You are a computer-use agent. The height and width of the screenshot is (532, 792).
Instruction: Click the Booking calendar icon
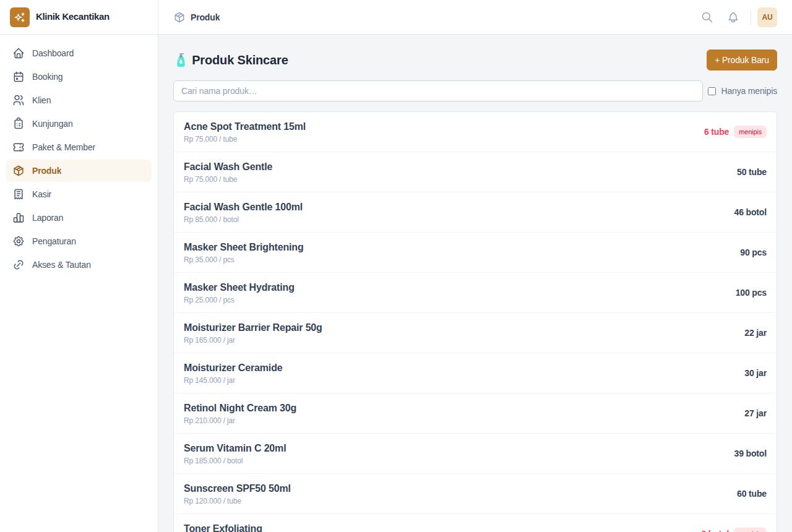pos(19,77)
